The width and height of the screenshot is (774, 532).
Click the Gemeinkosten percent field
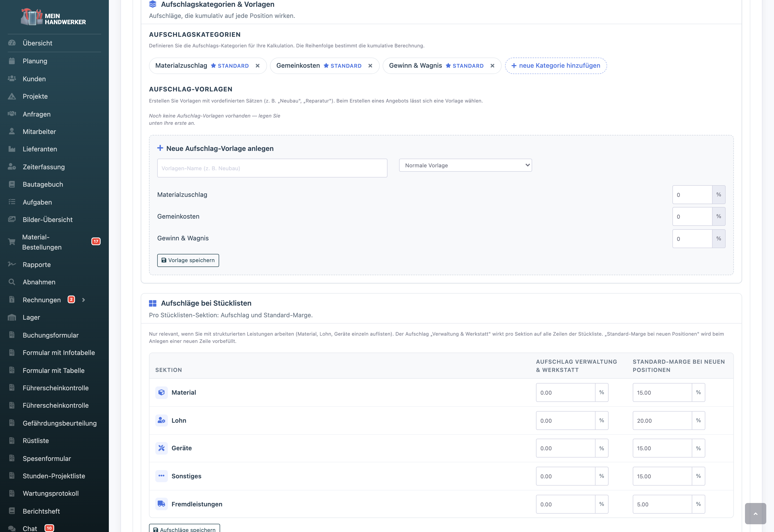click(692, 217)
